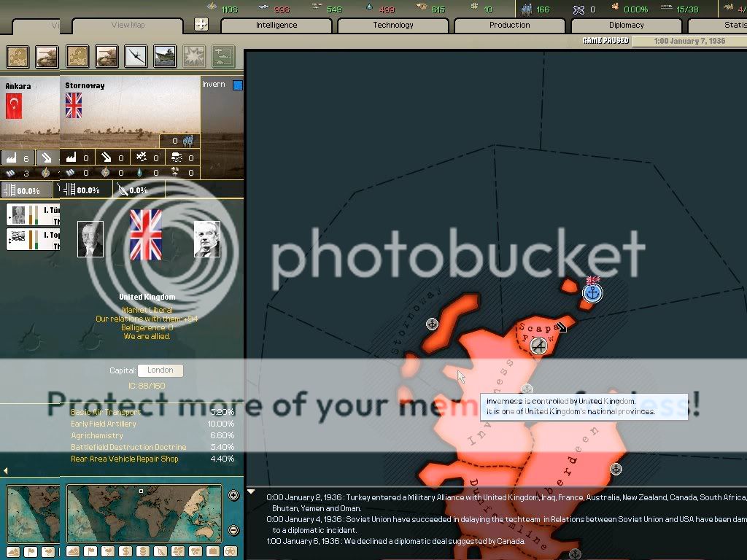Click the blue square next to Invern
Viewport: 747px width, 560px height.
[x=237, y=85]
